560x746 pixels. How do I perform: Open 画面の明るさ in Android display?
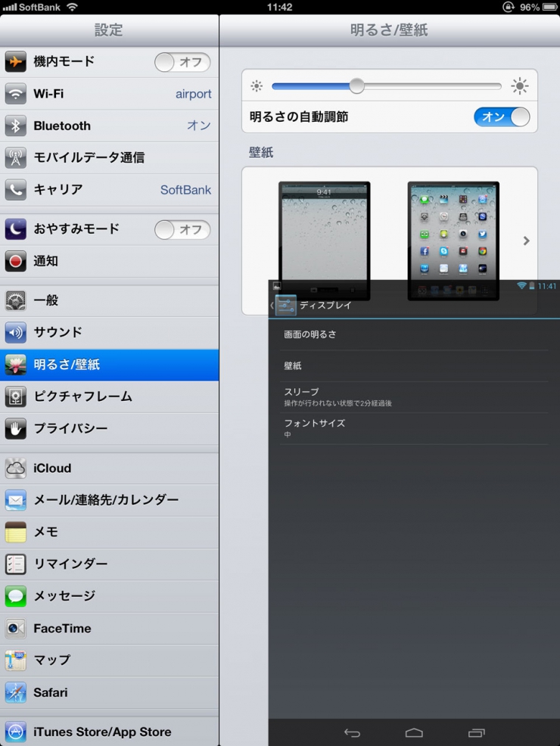point(414,334)
